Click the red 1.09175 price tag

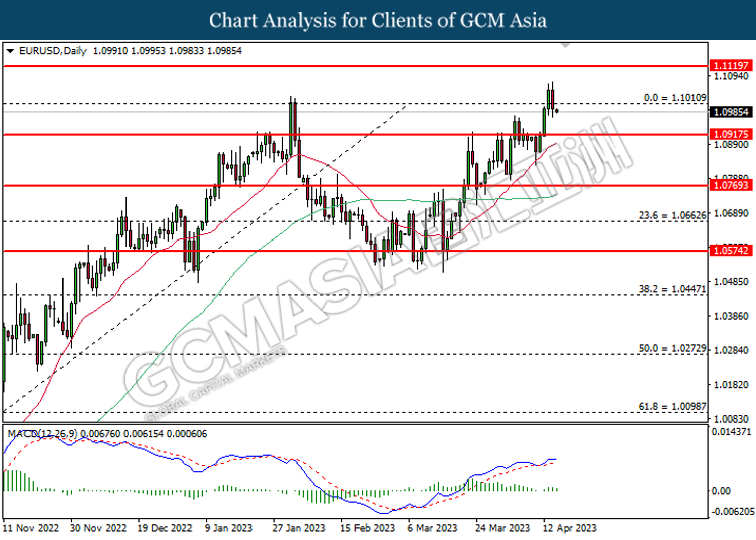731,134
